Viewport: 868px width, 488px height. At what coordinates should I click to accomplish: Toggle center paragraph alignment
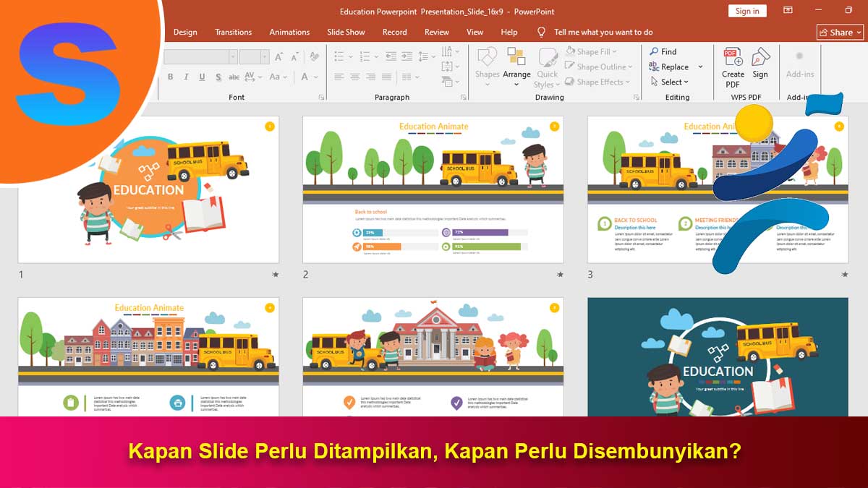[355, 77]
